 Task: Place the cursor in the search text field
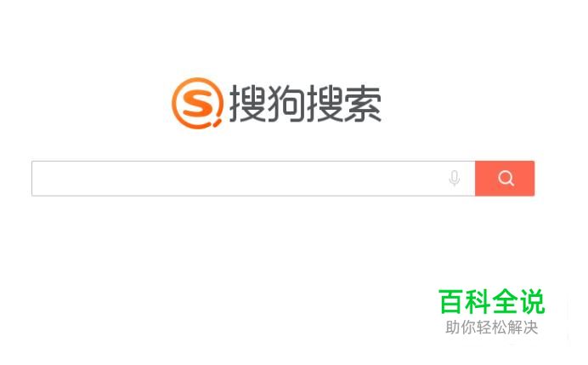[x=253, y=179]
